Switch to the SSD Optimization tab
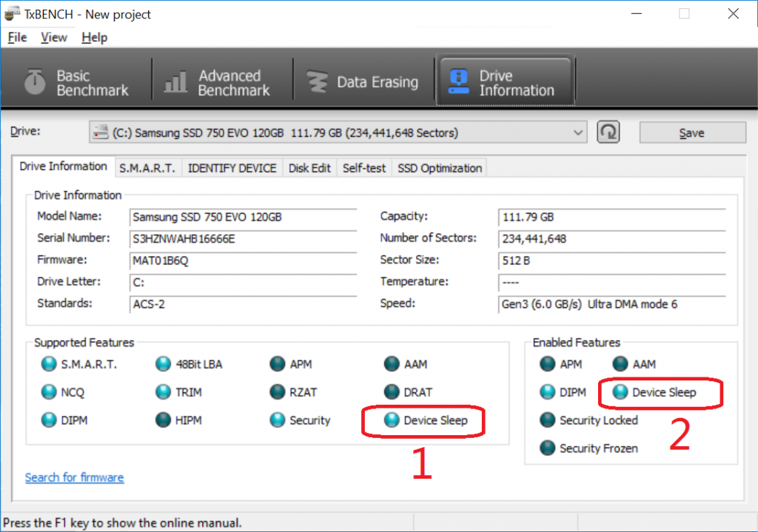Screen dimensions: 758x532 tap(440, 168)
